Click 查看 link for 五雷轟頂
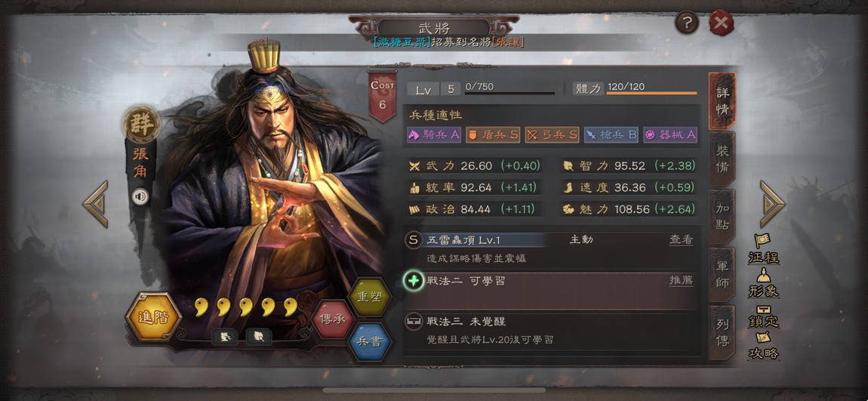This screenshot has width=868, height=401. pos(681,240)
